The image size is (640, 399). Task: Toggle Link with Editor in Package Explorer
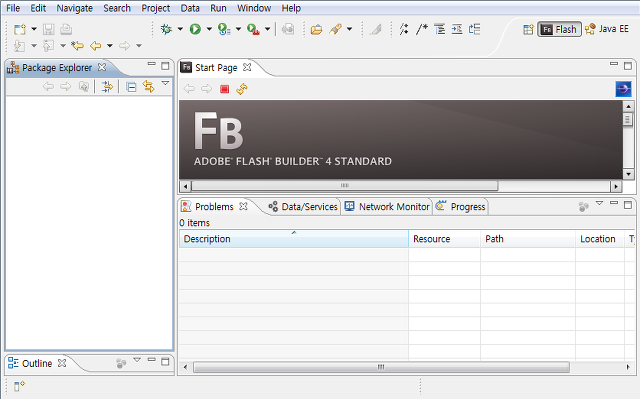[149, 87]
